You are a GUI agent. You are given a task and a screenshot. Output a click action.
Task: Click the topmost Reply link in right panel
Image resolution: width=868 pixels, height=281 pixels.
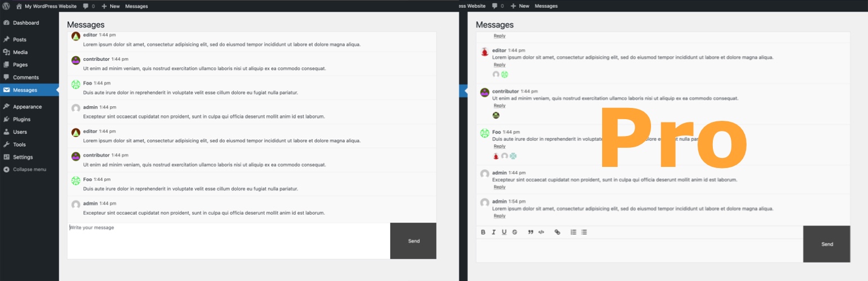[499, 36]
